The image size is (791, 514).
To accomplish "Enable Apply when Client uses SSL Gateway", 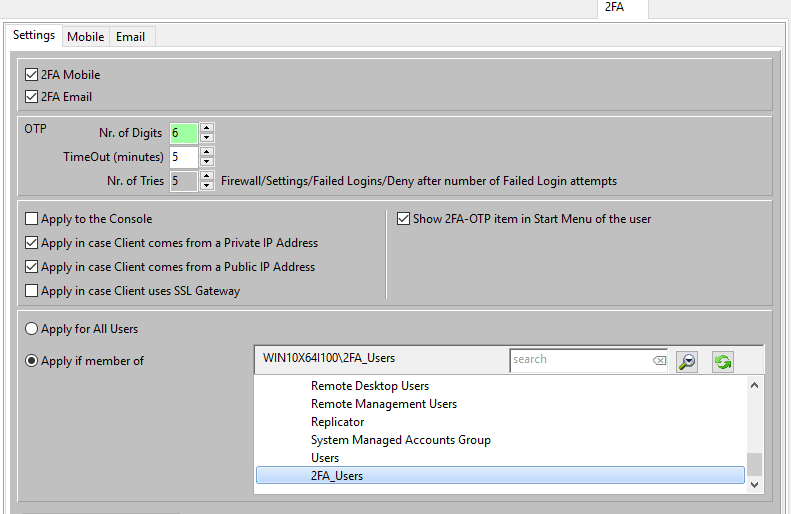I will pyautogui.click(x=32, y=291).
